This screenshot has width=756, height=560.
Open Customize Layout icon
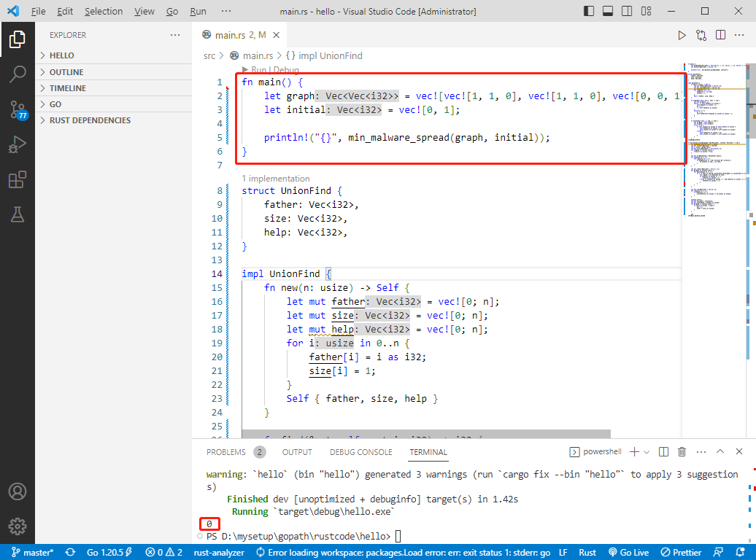[x=646, y=11]
